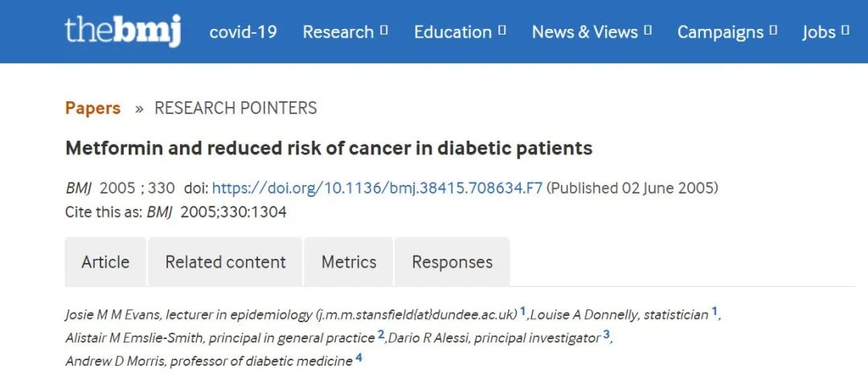
Task: Expand the Research menu arrow
Action: (x=384, y=31)
